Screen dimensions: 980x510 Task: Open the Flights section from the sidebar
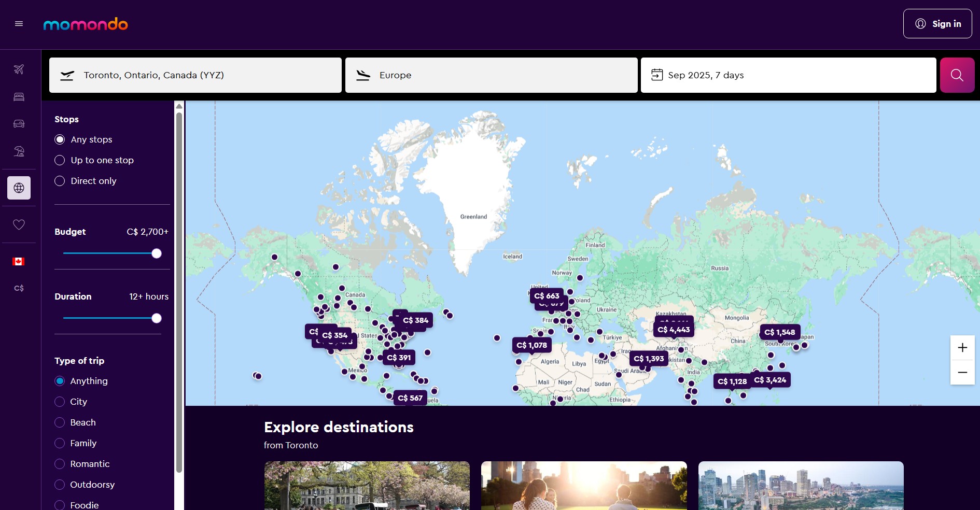19,69
